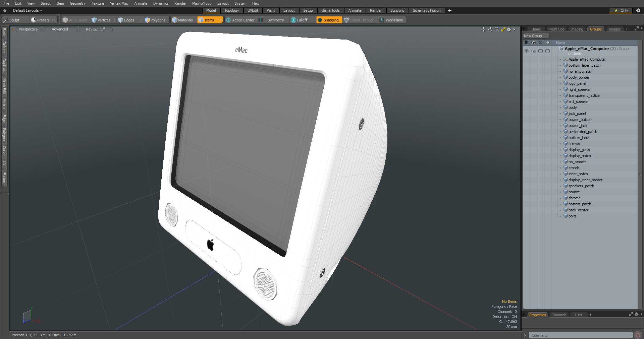Add a new tab in the Groups panel
This screenshot has width=644, height=339.
pyautogui.click(x=627, y=29)
